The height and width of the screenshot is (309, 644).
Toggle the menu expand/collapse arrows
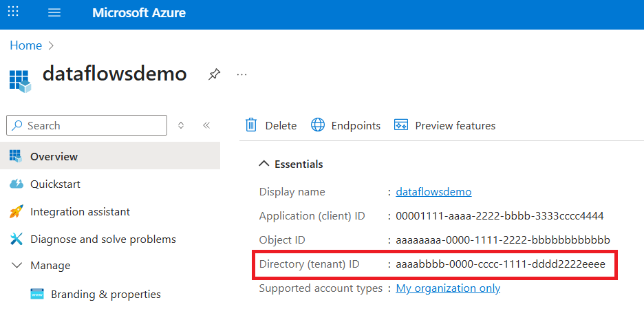tap(181, 125)
